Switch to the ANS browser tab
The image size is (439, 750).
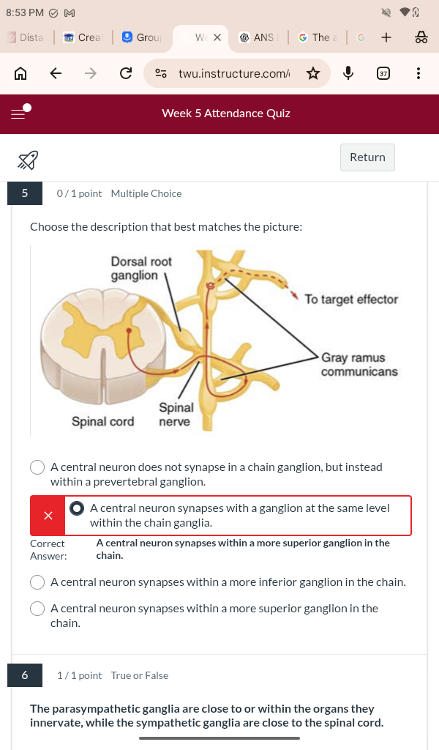[258, 37]
